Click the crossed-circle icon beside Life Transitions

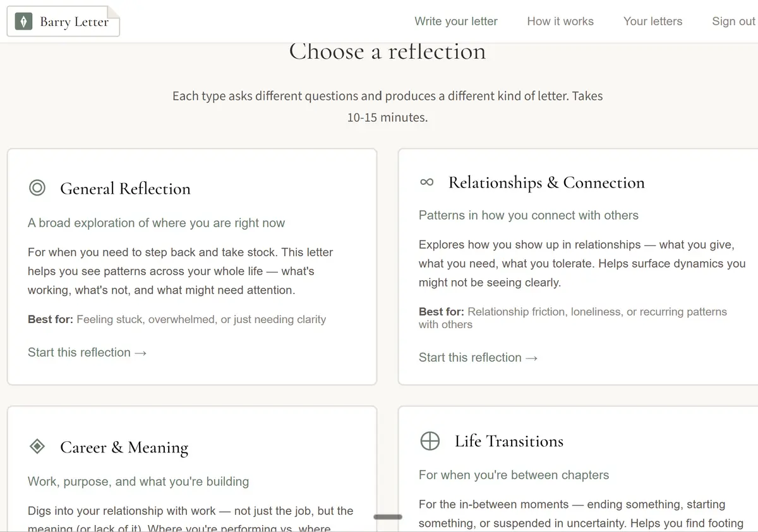[430, 440]
